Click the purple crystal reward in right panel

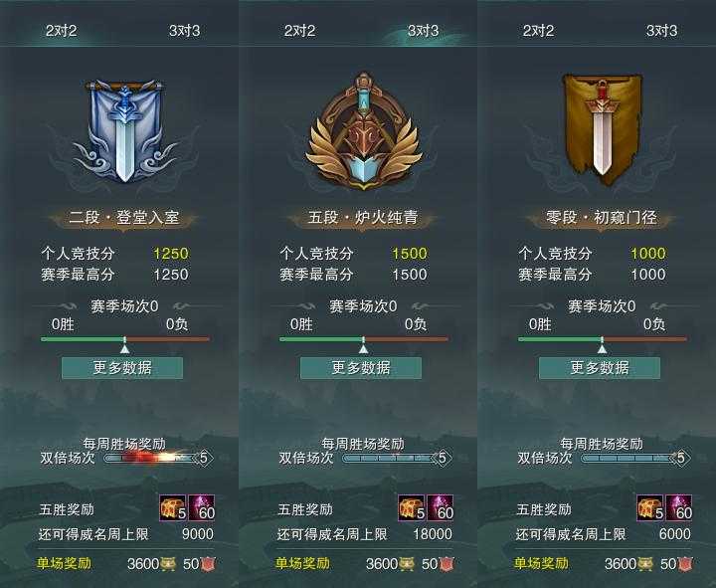click(x=679, y=507)
